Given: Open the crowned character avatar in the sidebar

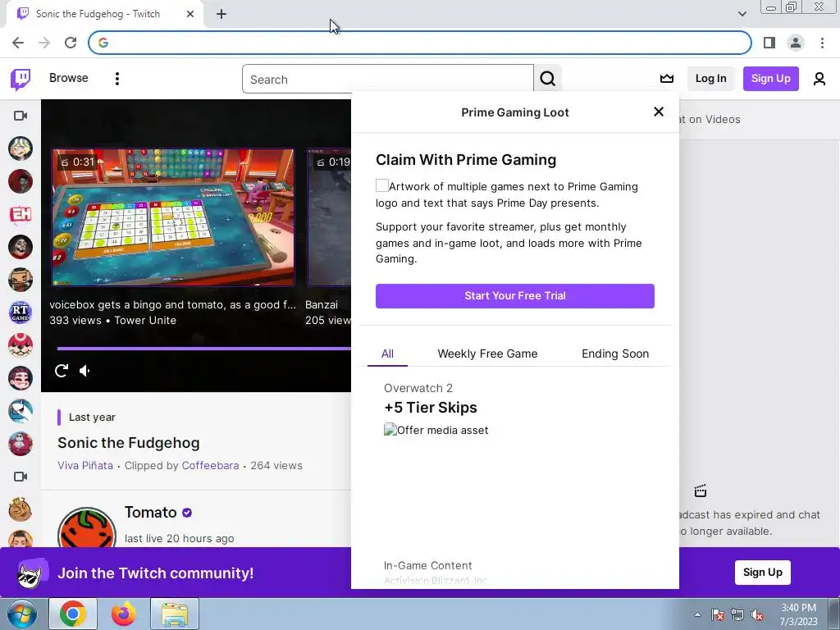Looking at the screenshot, I should pyautogui.click(x=21, y=509).
